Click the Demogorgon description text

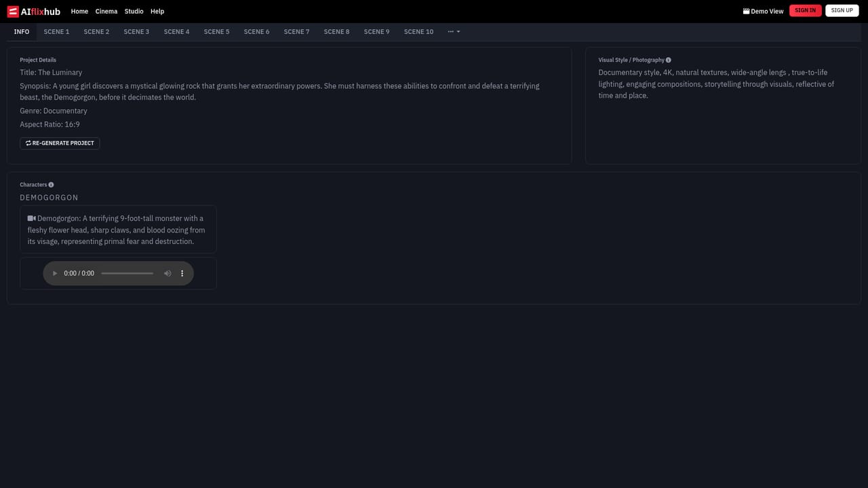[x=116, y=230]
